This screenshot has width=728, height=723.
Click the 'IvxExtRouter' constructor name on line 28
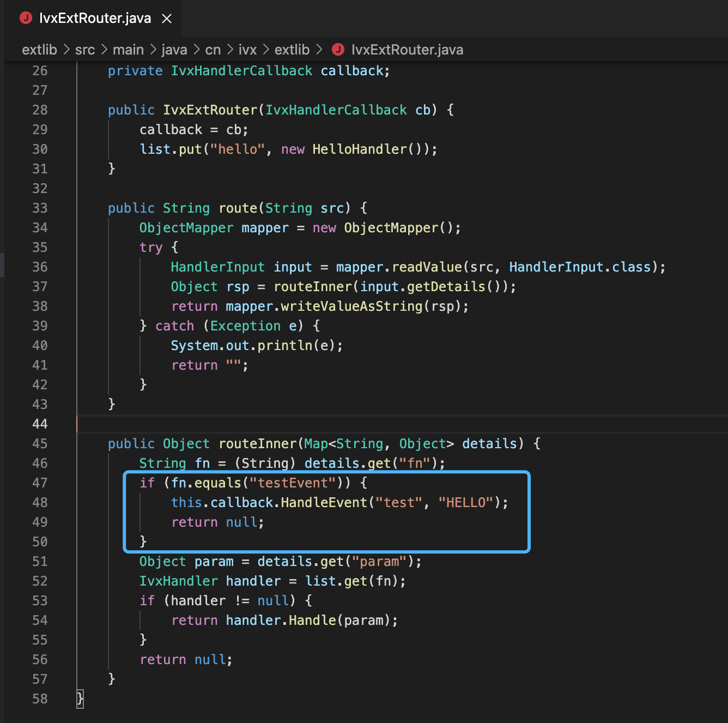click(210, 110)
